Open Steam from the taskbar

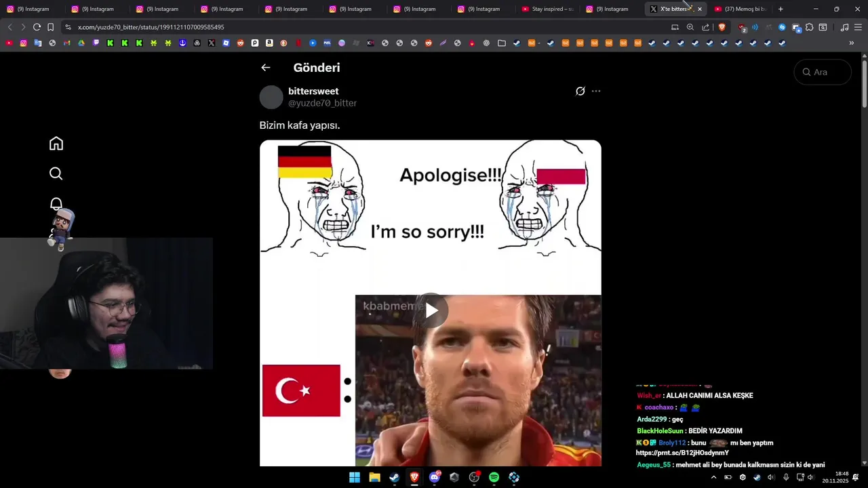[394, 477]
